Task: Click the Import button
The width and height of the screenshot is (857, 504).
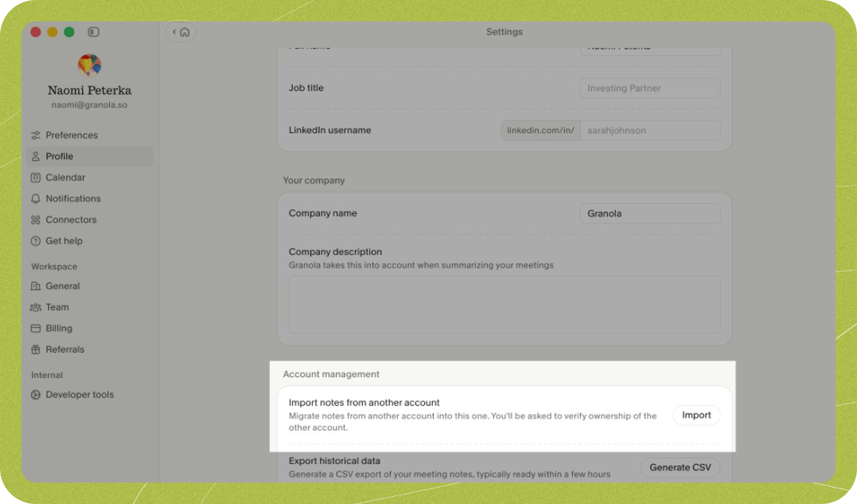Action: pyautogui.click(x=696, y=415)
